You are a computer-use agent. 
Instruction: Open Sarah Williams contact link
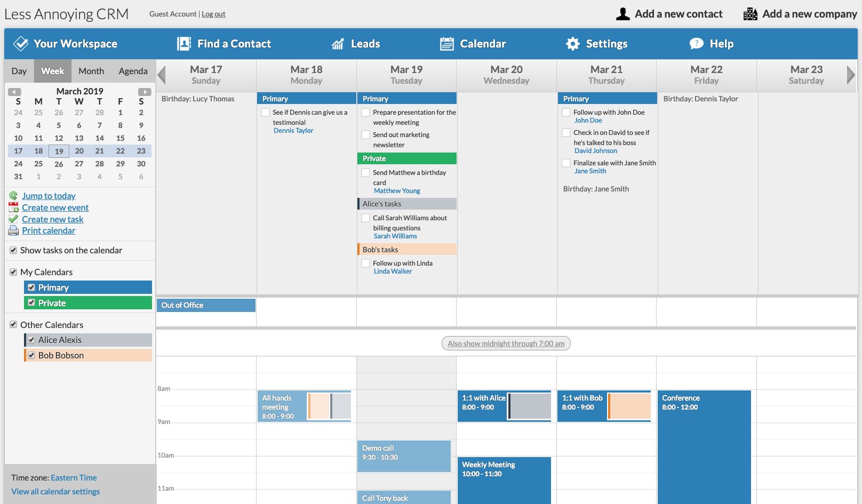point(395,236)
